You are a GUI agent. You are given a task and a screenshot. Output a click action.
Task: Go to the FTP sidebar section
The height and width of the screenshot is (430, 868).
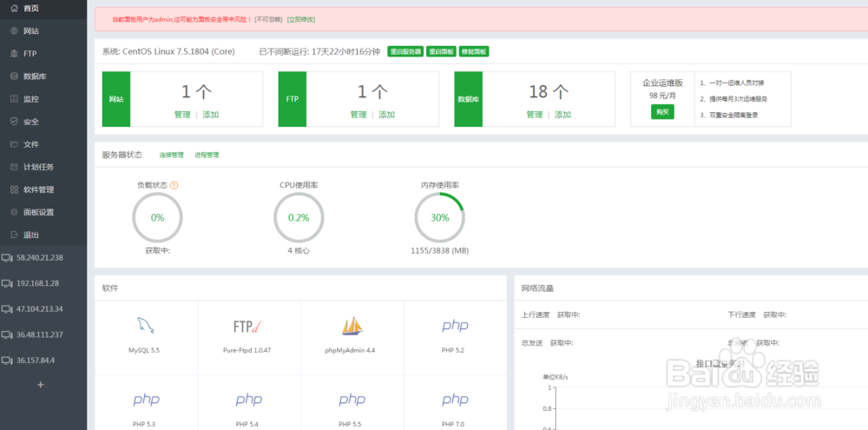point(43,54)
